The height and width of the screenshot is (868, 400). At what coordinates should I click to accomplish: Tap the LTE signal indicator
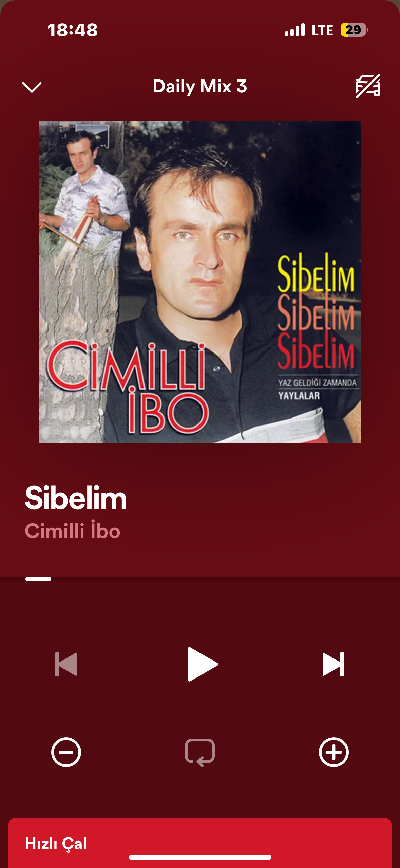322,30
